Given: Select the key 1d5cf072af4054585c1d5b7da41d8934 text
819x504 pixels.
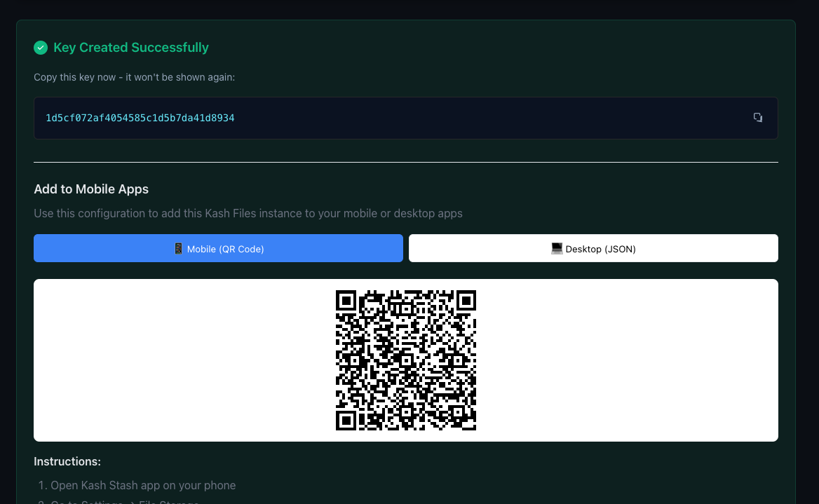Looking at the screenshot, I should pyautogui.click(x=140, y=118).
